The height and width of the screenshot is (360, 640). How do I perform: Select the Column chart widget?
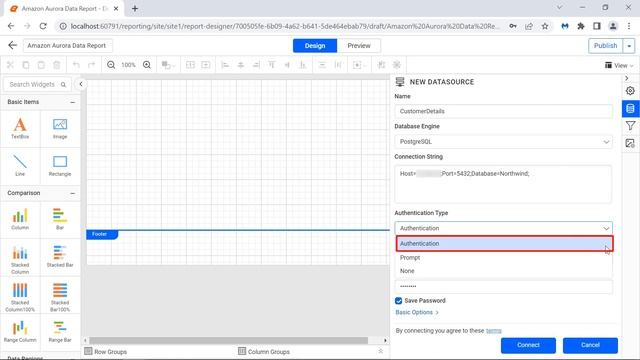(x=20, y=219)
